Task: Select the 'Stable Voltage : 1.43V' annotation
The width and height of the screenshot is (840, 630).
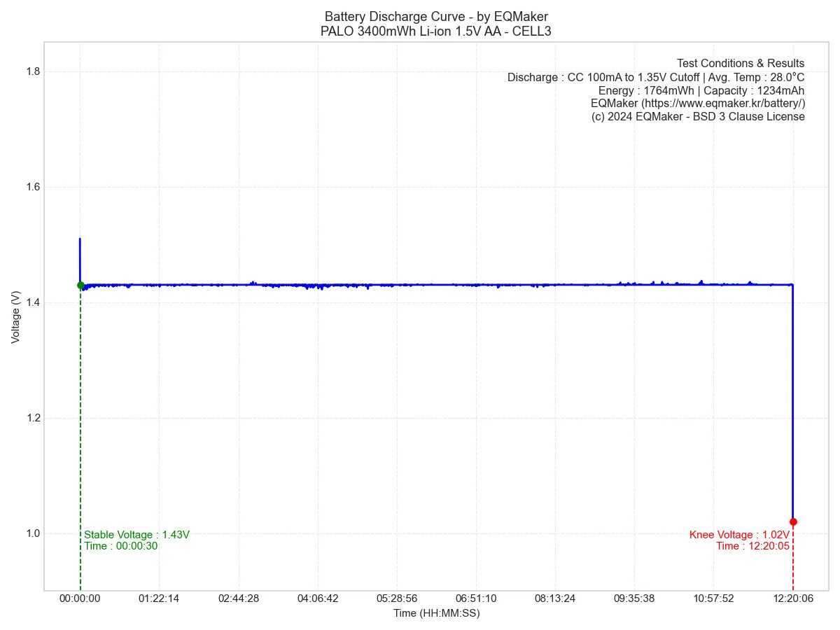Action: (x=136, y=535)
